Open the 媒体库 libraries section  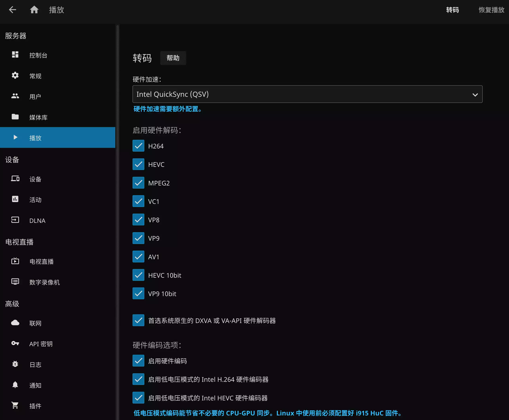point(39,117)
